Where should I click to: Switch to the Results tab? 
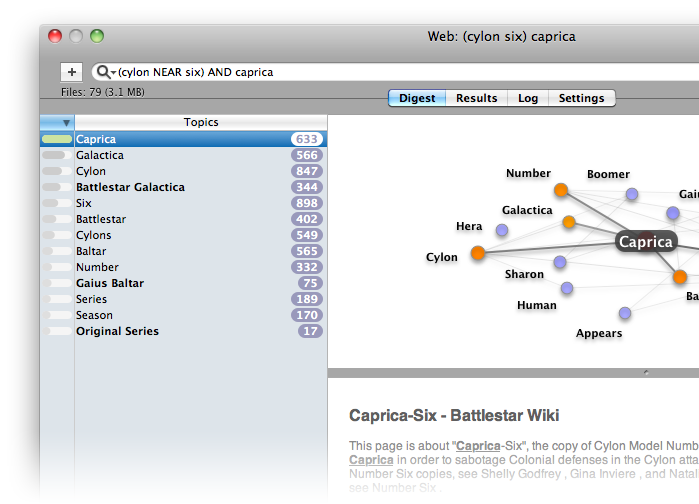click(477, 98)
